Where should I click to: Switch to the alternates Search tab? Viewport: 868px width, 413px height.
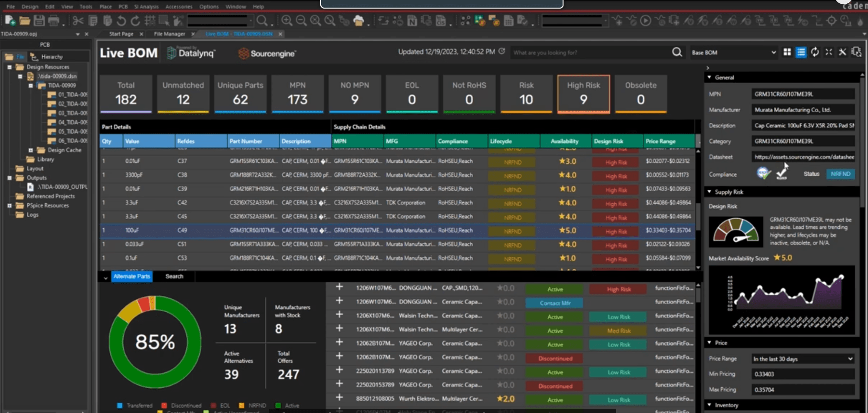[x=174, y=276]
